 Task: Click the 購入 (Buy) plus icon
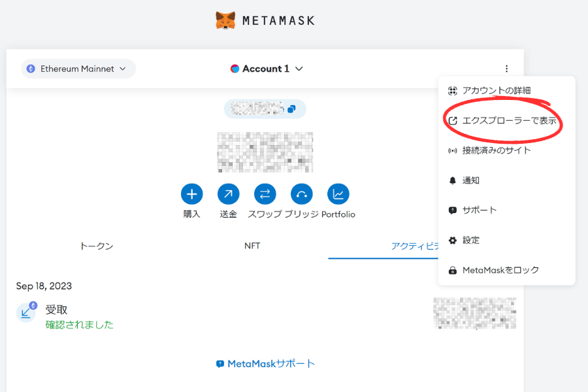tap(191, 194)
